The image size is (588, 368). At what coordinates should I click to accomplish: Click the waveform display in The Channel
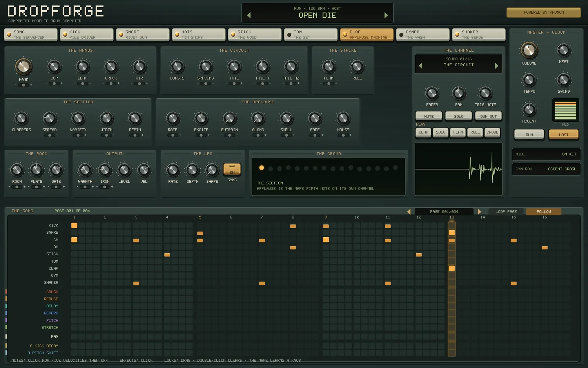click(x=459, y=169)
